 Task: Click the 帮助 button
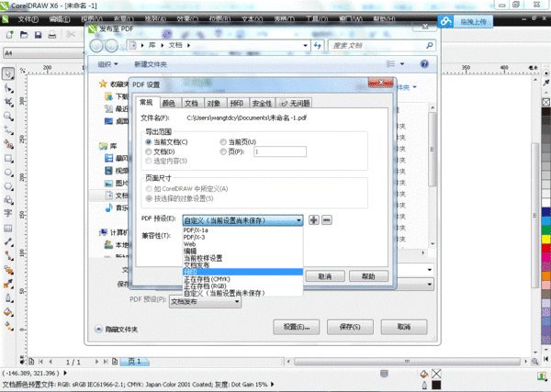368,276
